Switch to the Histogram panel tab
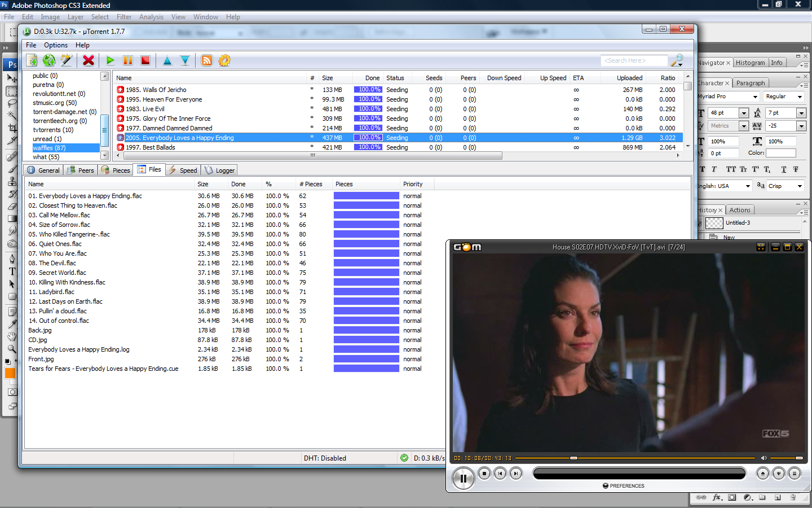This screenshot has height=508, width=812. [751, 63]
